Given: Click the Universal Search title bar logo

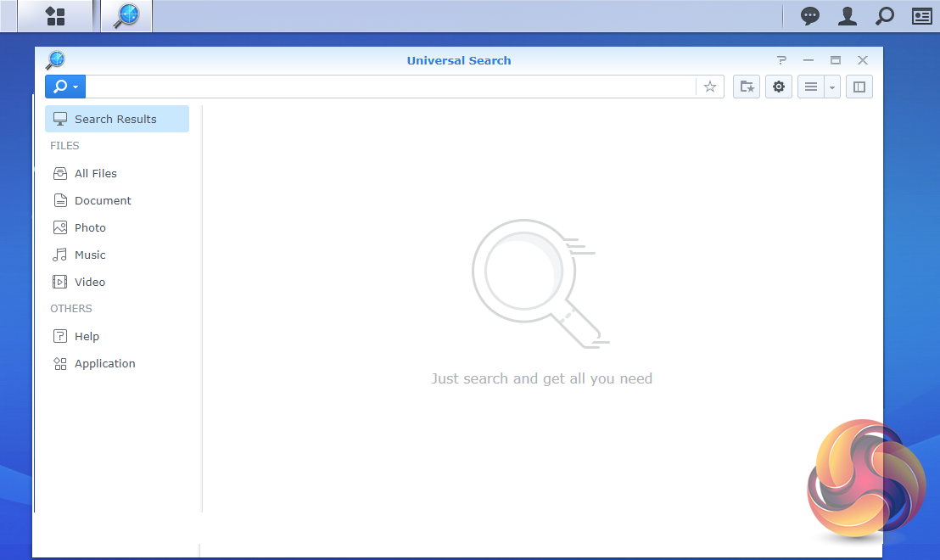Looking at the screenshot, I should pyautogui.click(x=55, y=60).
